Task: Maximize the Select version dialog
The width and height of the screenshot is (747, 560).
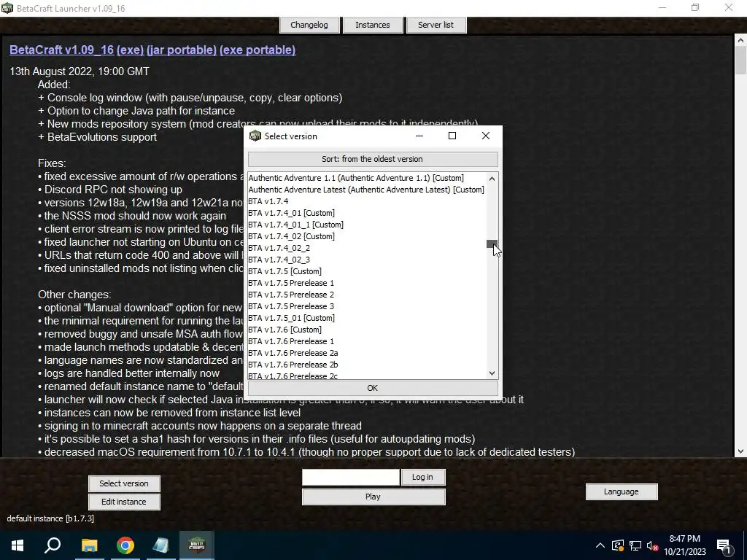Action: click(452, 136)
